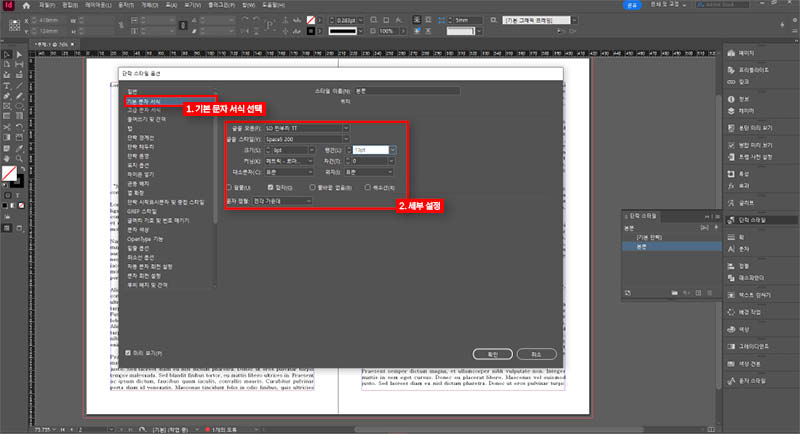The width and height of the screenshot is (800, 434).
Task: Open the Pathfinder panel icon
Action: click(731, 278)
